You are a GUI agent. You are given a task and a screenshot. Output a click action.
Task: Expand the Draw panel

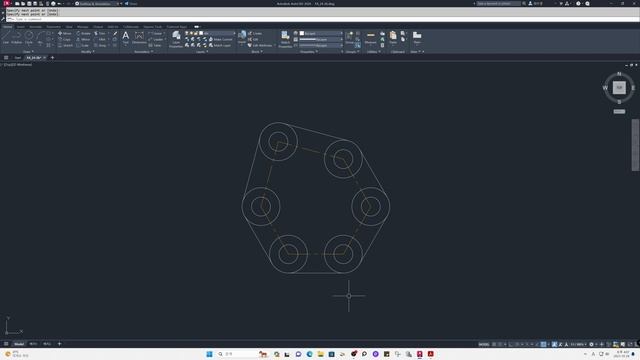click(28, 52)
